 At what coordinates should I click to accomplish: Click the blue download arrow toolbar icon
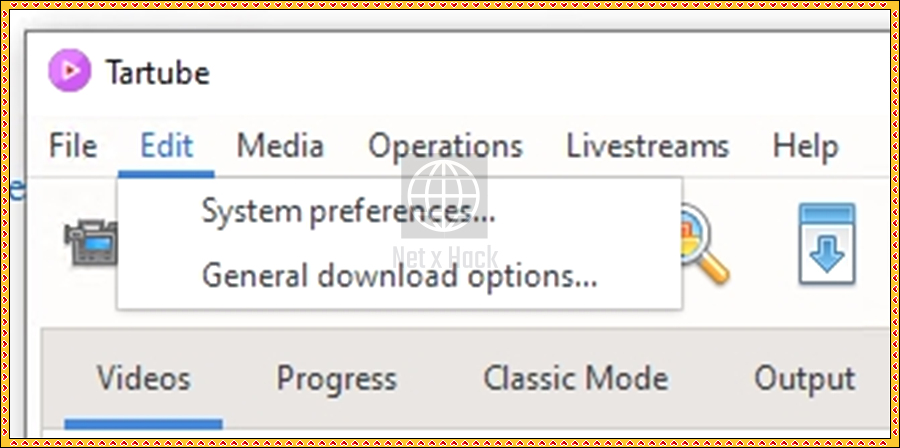pos(827,244)
